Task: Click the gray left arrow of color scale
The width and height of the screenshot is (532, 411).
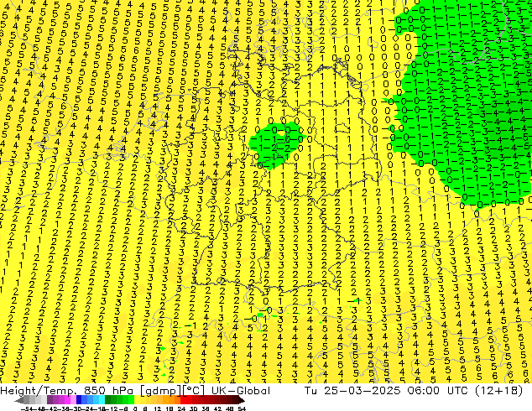Action: [19, 400]
